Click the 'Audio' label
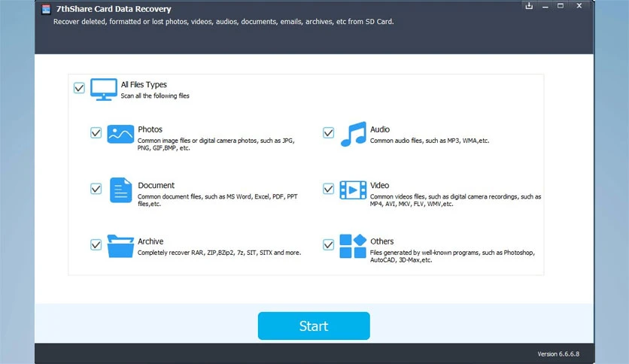Viewport: 629px width, 364px height. (x=380, y=129)
